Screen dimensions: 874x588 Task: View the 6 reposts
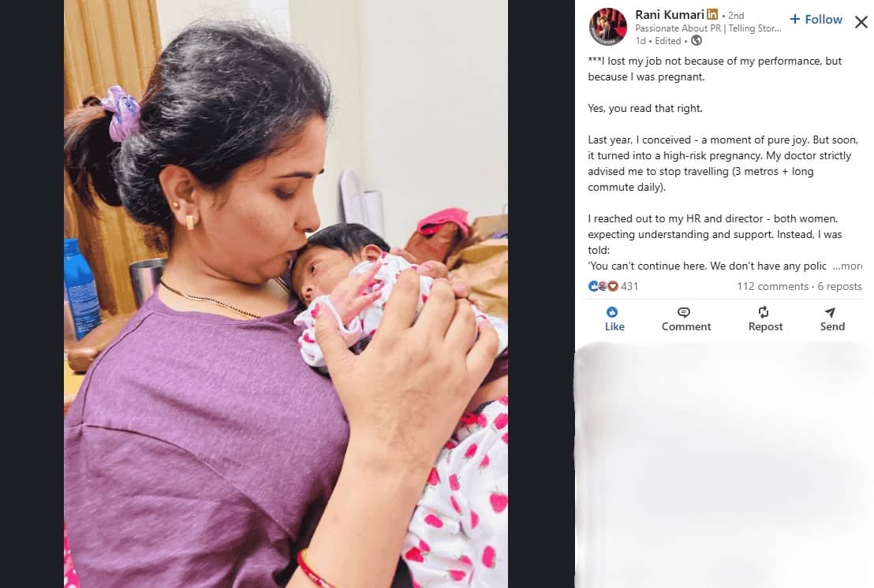[x=839, y=286]
